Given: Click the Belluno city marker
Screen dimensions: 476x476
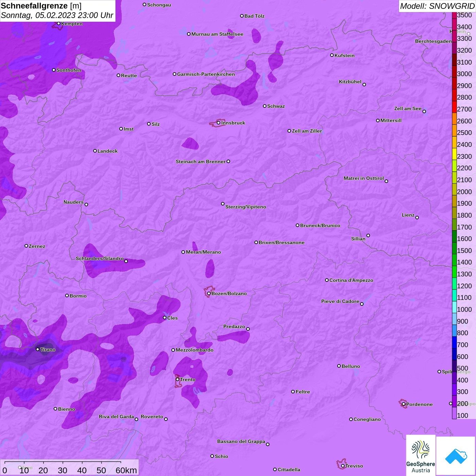Looking at the screenshot, I should pos(339,366).
